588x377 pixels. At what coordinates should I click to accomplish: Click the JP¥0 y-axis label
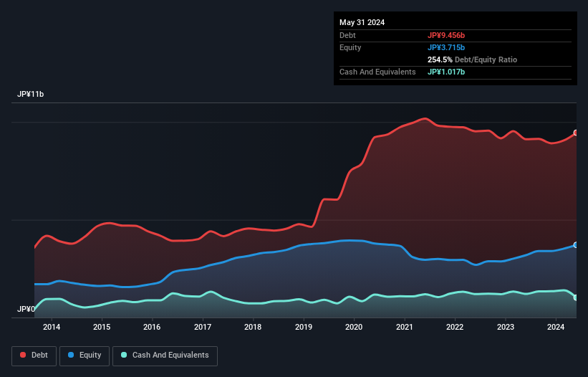26,309
